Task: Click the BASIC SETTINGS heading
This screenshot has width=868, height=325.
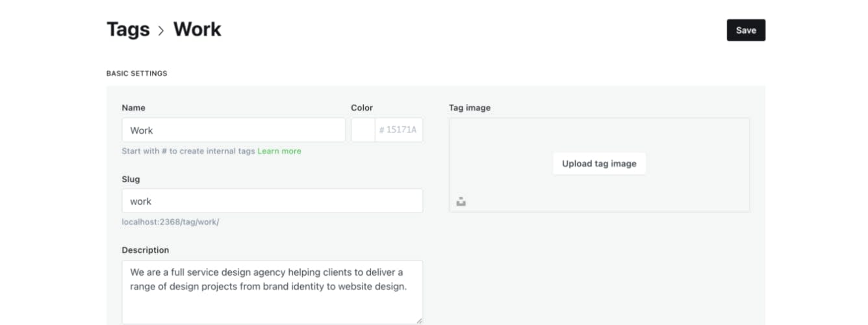Action: 136,73
